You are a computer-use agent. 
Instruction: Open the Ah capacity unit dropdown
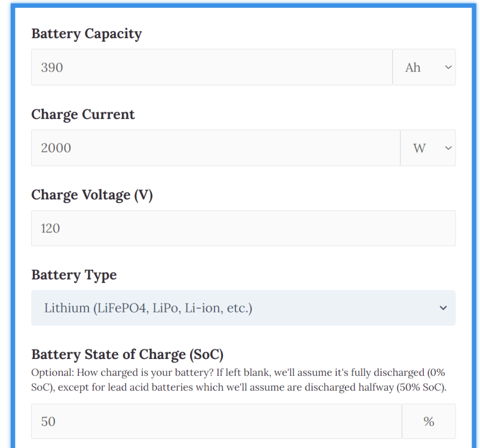(424, 67)
